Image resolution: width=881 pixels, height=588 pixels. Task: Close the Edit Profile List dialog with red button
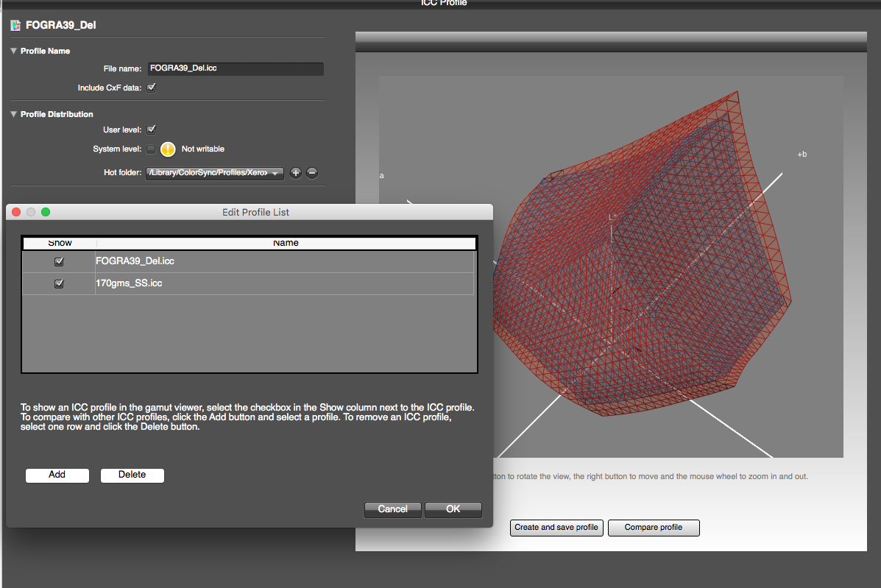[16, 212]
